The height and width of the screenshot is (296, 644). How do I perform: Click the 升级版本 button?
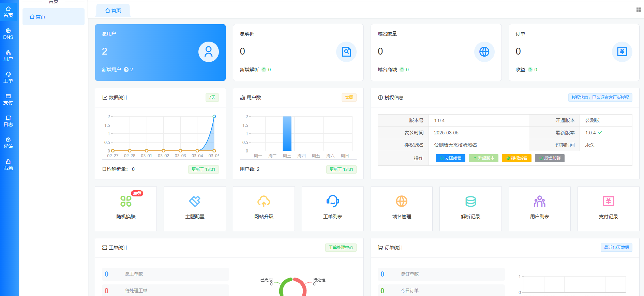coord(483,158)
